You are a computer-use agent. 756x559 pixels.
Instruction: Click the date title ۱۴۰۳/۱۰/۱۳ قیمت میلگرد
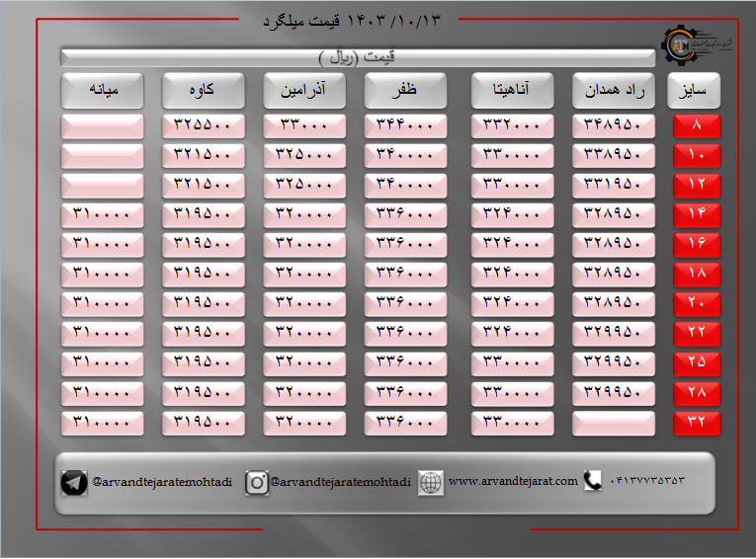click(x=352, y=21)
